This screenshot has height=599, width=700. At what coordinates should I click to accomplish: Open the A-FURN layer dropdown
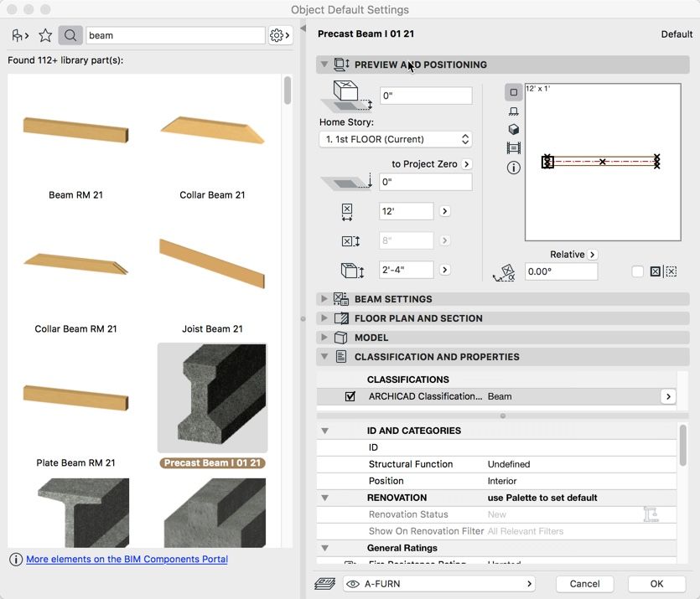pyautogui.click(x=438, y=584)
